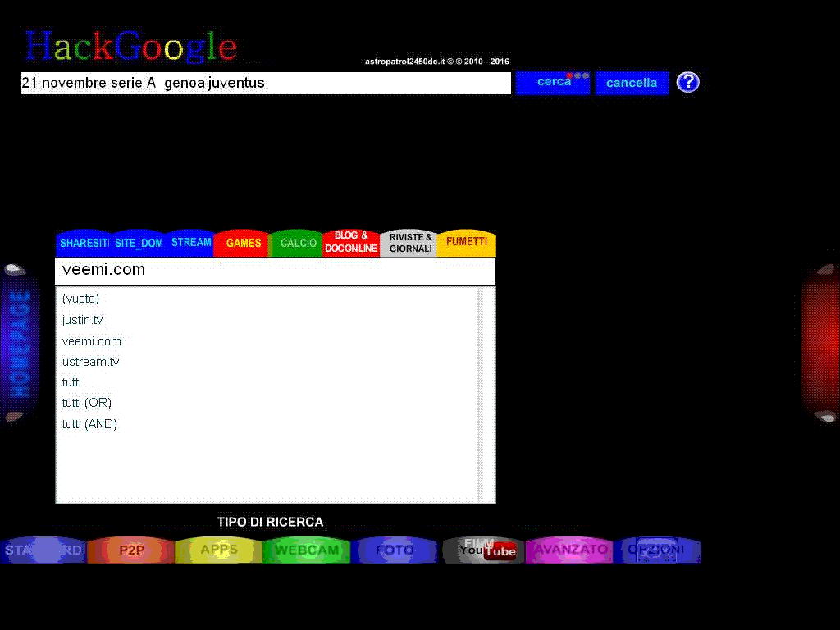Choose the tutti (OR) option
Viewport: 840px width, 630px height.
click(87, 402)
